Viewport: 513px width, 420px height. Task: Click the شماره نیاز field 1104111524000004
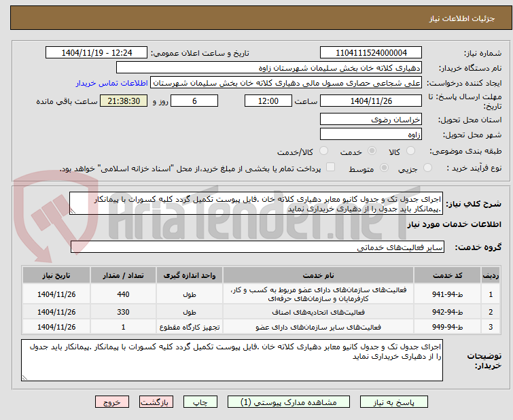371,53
